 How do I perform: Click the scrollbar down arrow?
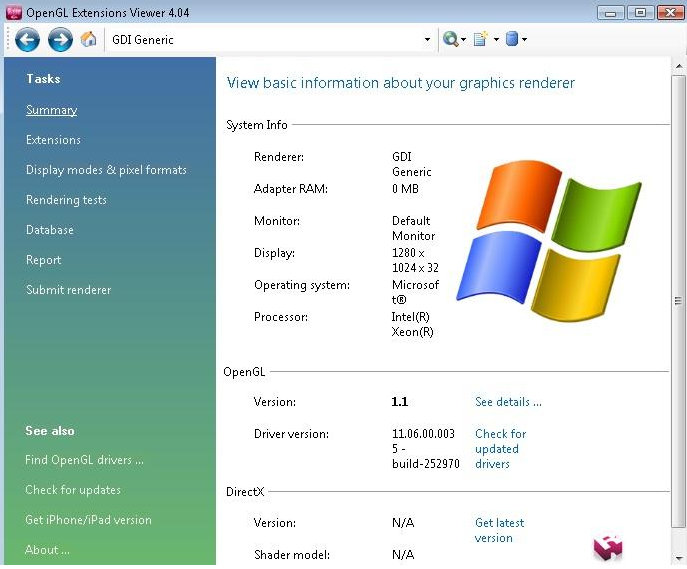tap(678, 558)
